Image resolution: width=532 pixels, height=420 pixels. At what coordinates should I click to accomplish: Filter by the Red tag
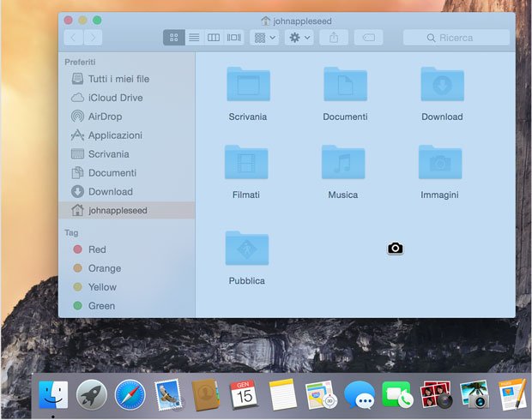coord(126,249)
